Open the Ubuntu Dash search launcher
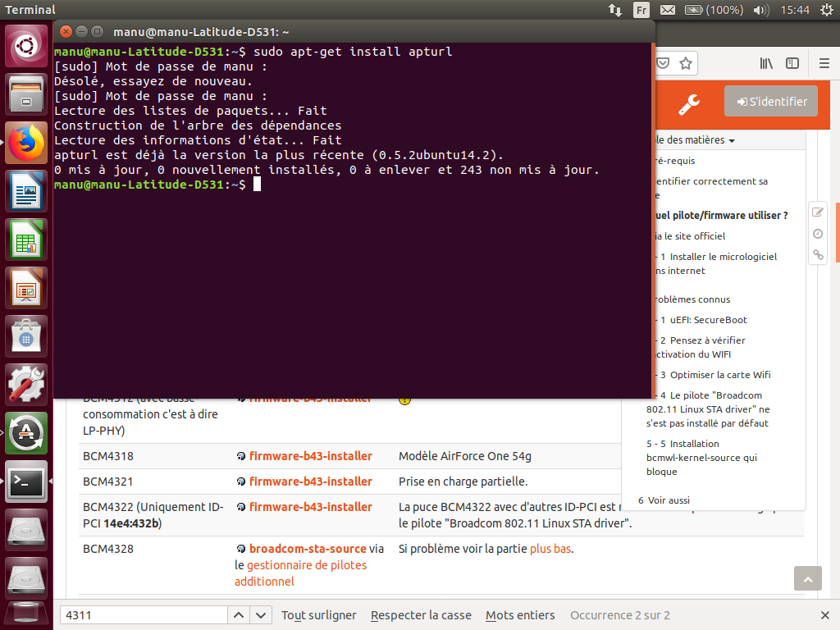The height and width of the screenshot is (630, 840). pos(26,46)
